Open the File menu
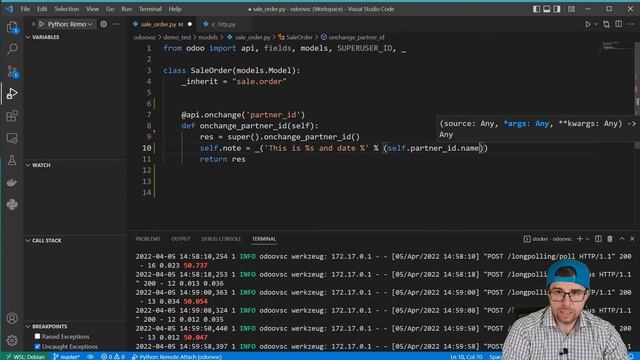This screenshot has height=360, width=640. point(25,9)
